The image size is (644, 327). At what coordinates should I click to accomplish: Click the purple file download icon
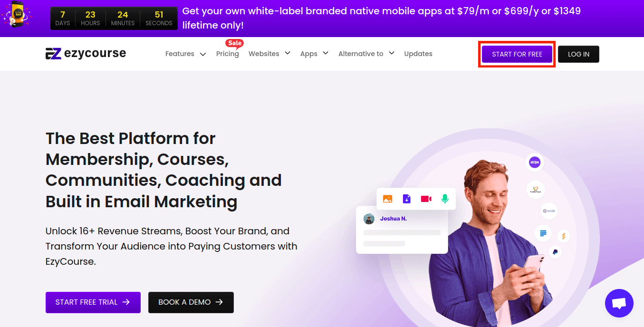406,199
